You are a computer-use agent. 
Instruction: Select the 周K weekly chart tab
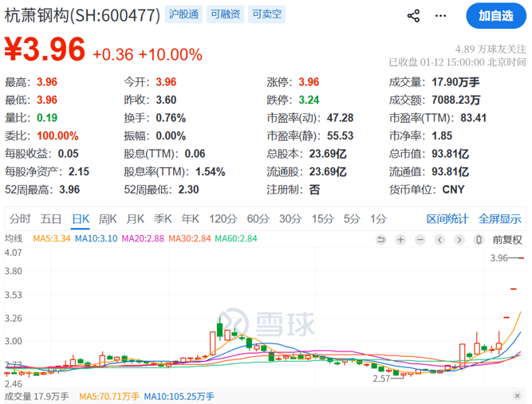tap(107, 218)
